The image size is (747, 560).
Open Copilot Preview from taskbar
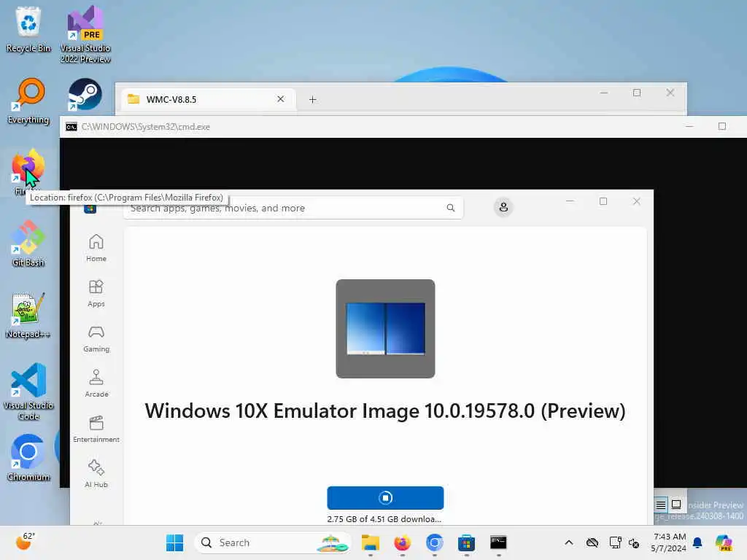tap(724, 542)
